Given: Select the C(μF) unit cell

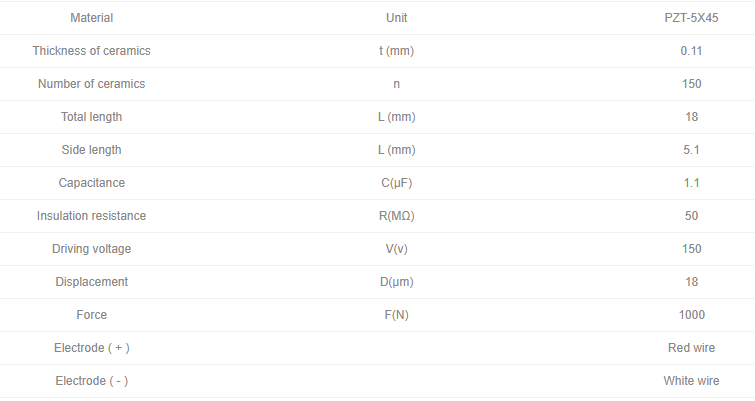Looking at the screenshot, I should 396,183.
